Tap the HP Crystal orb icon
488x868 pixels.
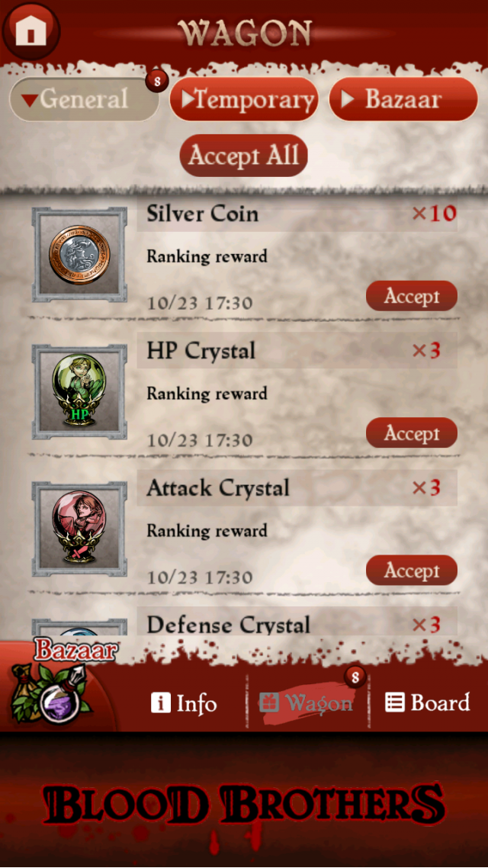pyautogui.click(x=79, y=392)
